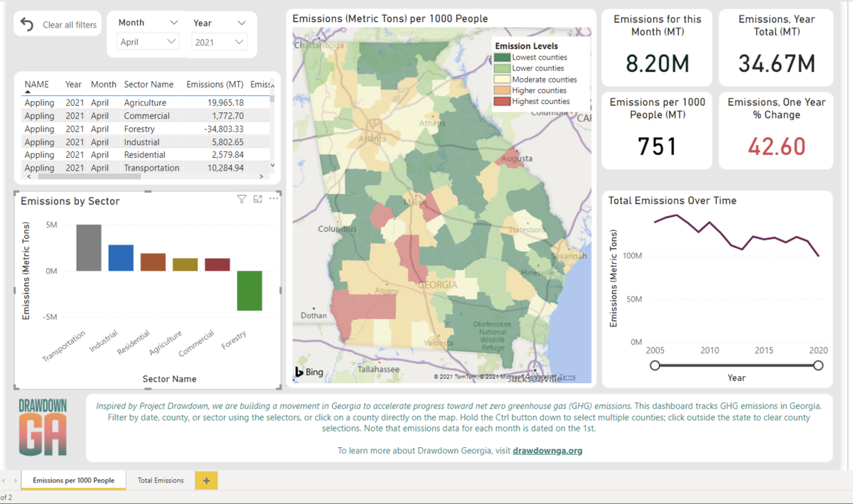Select the Emissions per 1000 People tab
Viewport: 853px width, 504px height.
73,480
